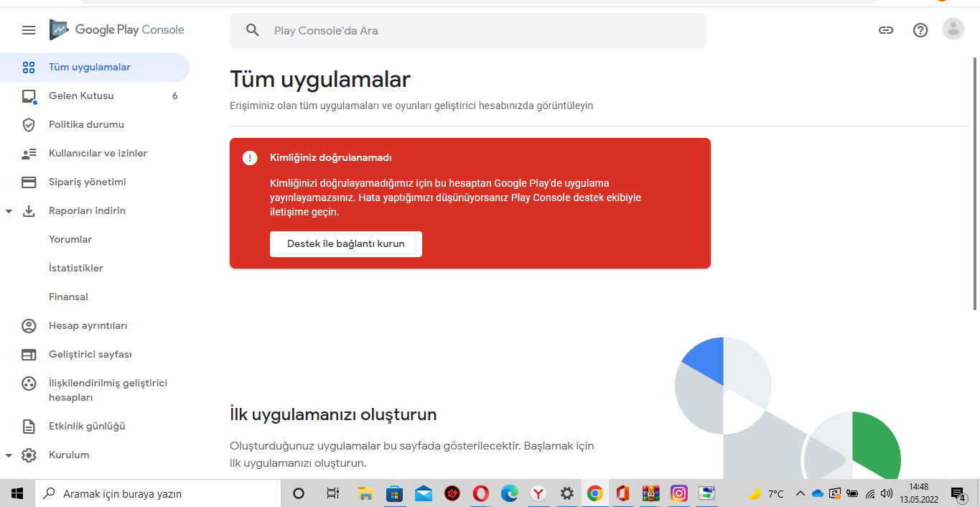This screenshot has height=507, width=980.
Task: Open the hamburger navigation menu
Action: coord(29,30)
